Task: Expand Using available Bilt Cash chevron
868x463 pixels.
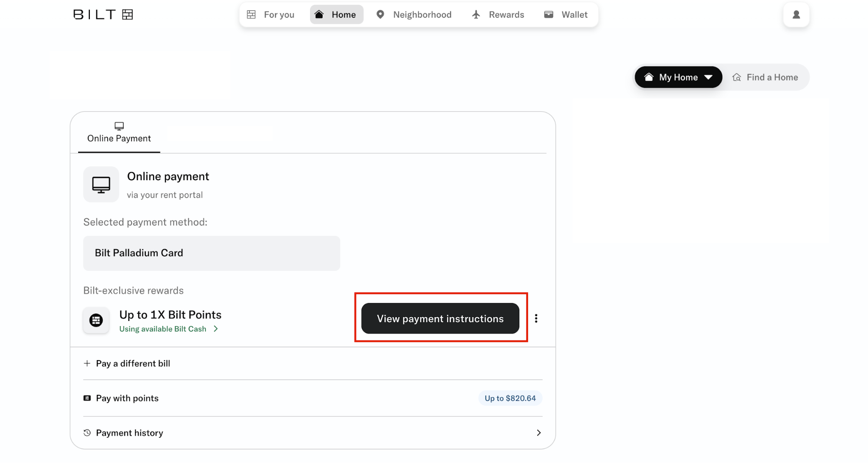Action: click(216, 329)
